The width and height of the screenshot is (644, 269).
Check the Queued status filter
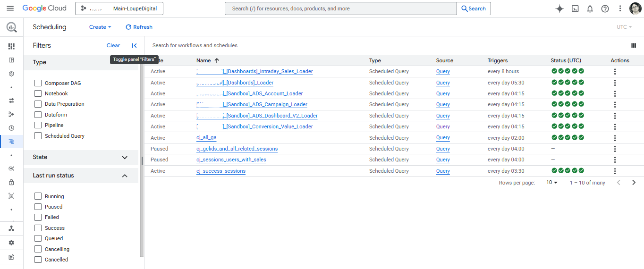pos(38,238)
